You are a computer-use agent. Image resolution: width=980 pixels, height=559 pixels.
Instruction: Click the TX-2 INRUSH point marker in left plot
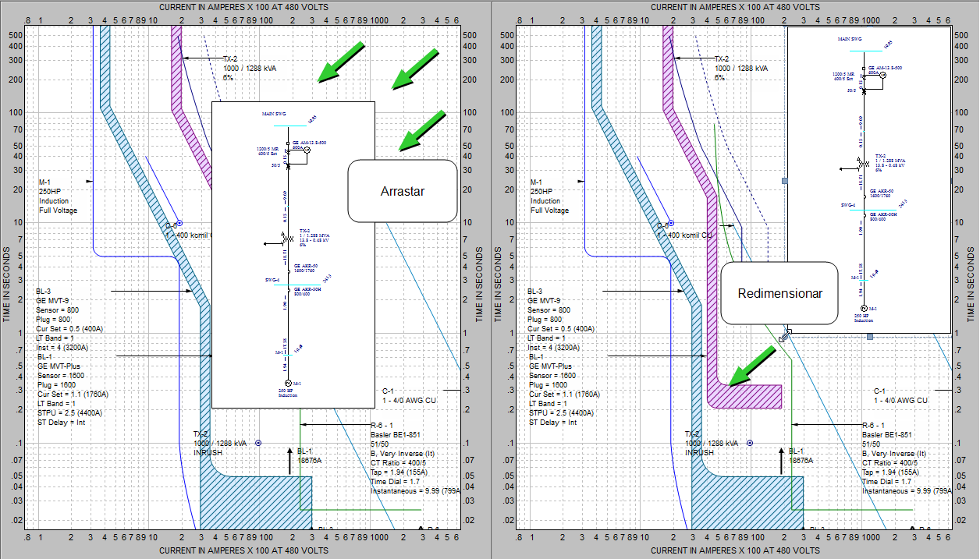tap(258, 443)
